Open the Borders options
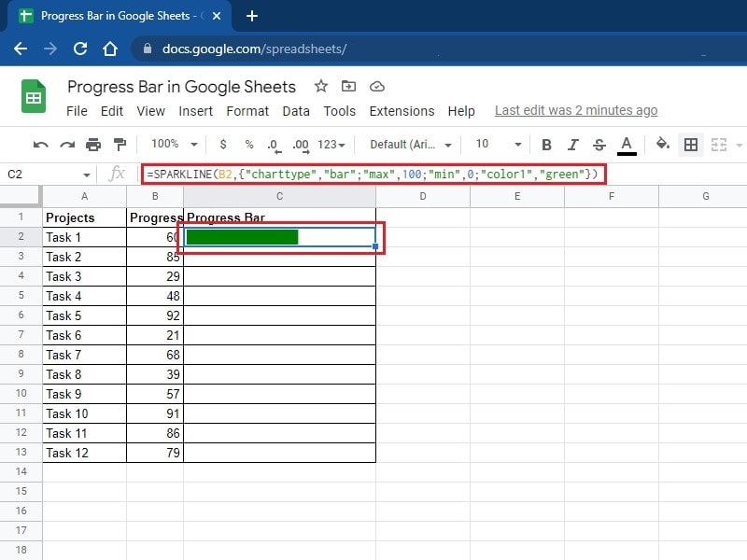The width and height of the screenshot is (747, 560). tap(689, 146)
